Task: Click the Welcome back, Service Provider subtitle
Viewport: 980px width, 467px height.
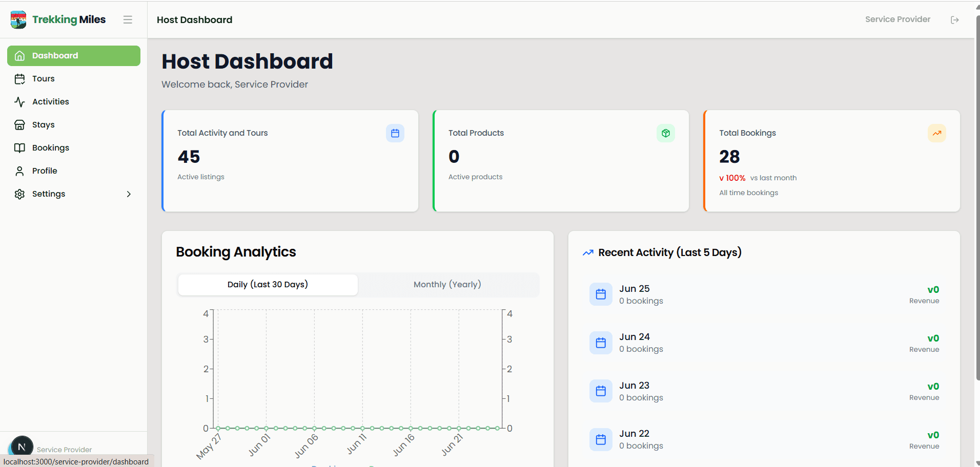Action: pyautogui.click(x=235, y=84)
